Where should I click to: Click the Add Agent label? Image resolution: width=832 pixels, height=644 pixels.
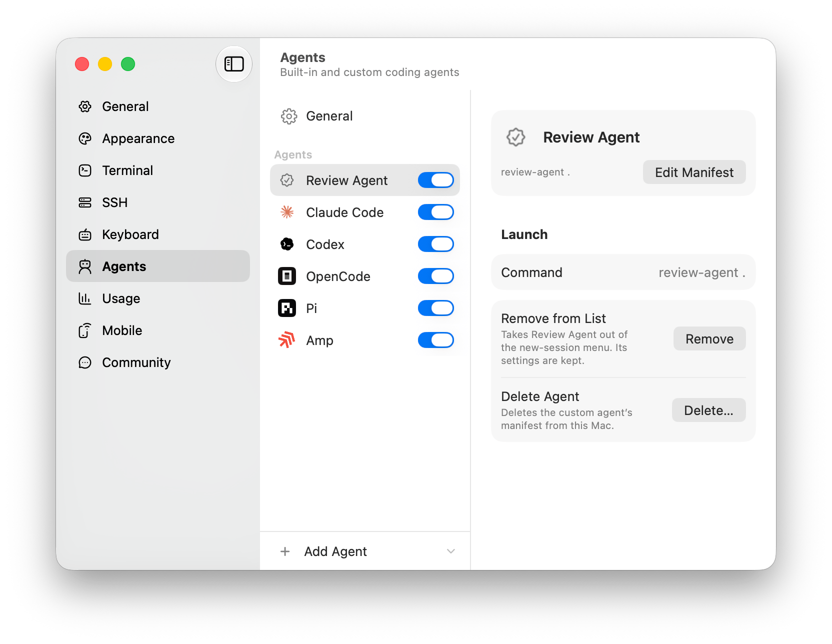click(x=335, y=551)
